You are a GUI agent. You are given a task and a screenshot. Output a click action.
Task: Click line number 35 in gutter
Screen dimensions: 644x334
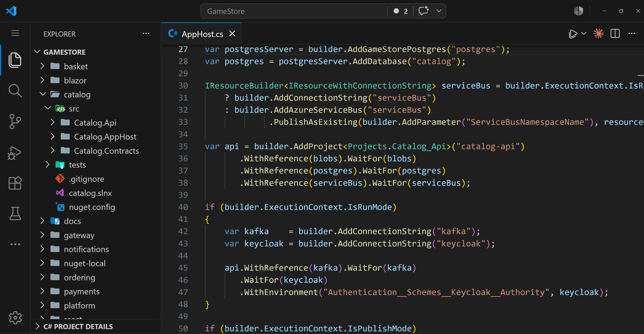click(x=183, y=146)
